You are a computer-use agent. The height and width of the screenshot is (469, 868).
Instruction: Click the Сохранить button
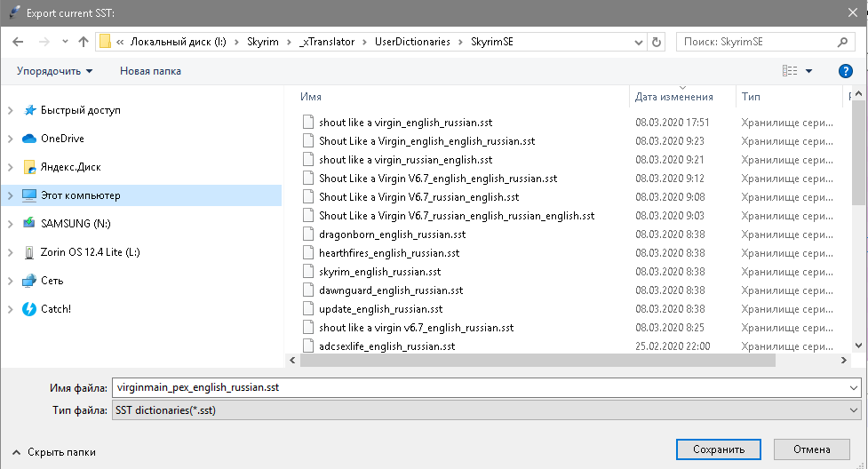point(718,449)
